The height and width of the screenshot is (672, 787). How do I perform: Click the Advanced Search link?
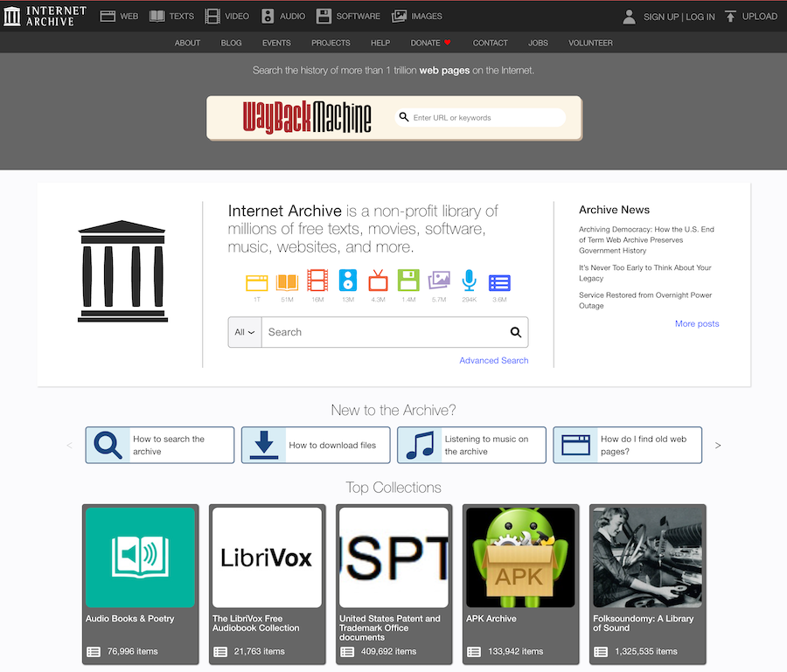point(494,360)
